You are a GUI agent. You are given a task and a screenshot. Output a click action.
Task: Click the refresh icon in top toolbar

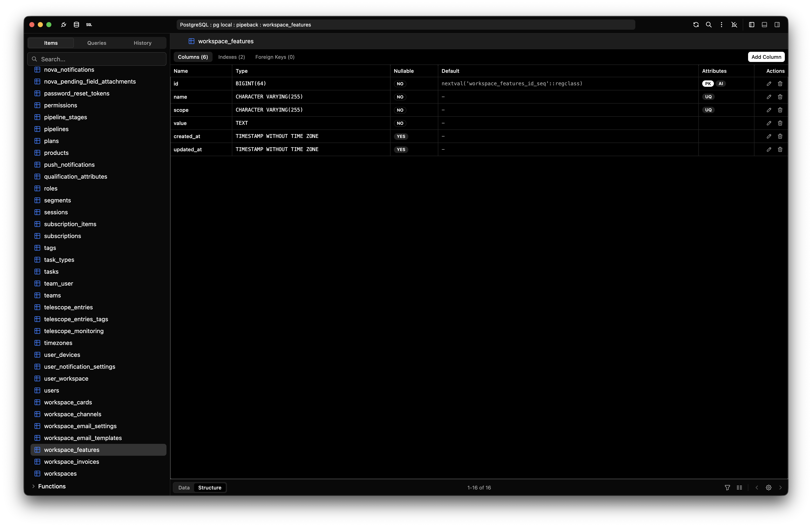(696, 25)
